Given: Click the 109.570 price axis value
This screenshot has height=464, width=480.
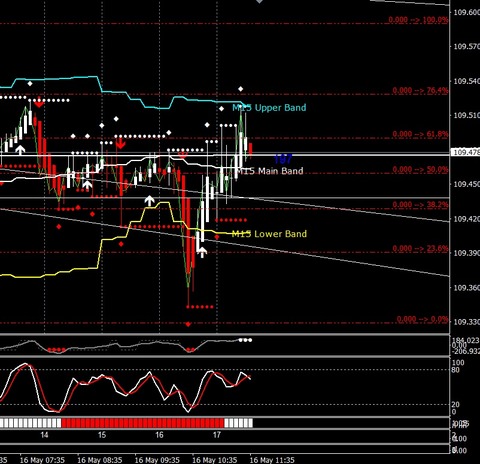Looking at the screenshot, I should point(467,46).
